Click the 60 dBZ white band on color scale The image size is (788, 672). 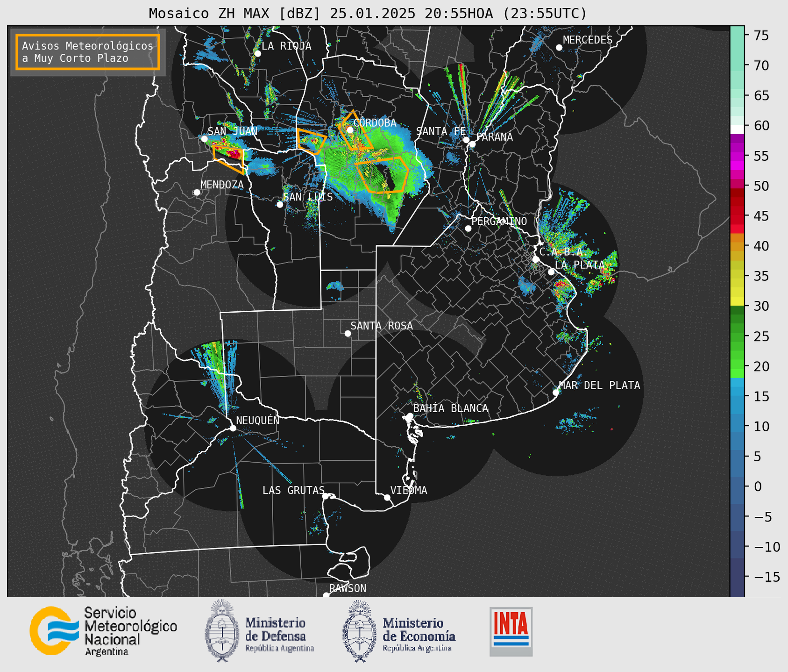click(x=737, y=129)
